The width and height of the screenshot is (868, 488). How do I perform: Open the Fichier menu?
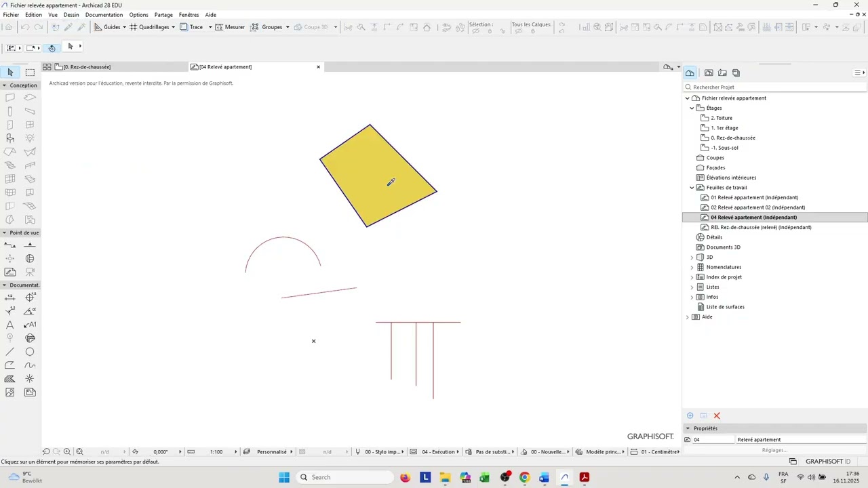click(x=11, y=15)
